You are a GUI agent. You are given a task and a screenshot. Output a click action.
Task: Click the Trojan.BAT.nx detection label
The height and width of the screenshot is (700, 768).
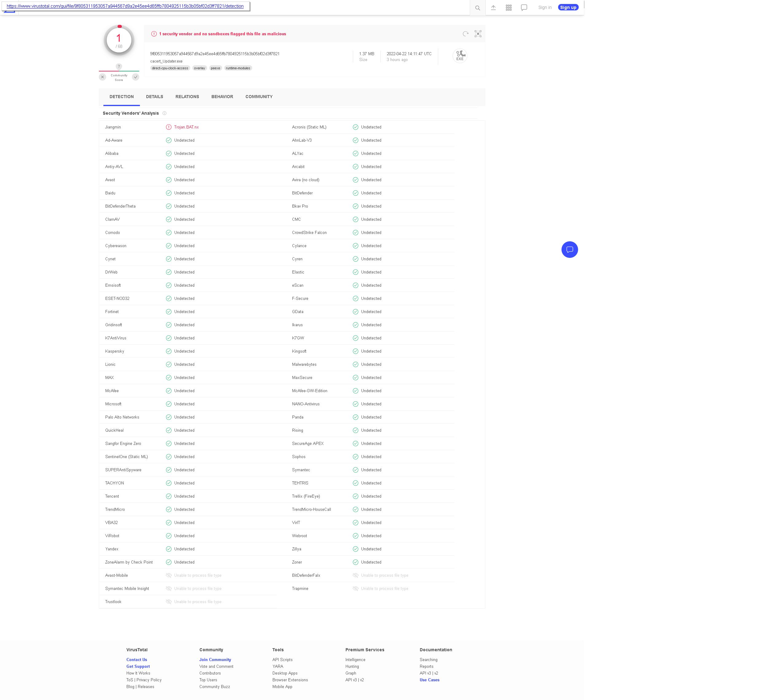(x=186, y=127)
